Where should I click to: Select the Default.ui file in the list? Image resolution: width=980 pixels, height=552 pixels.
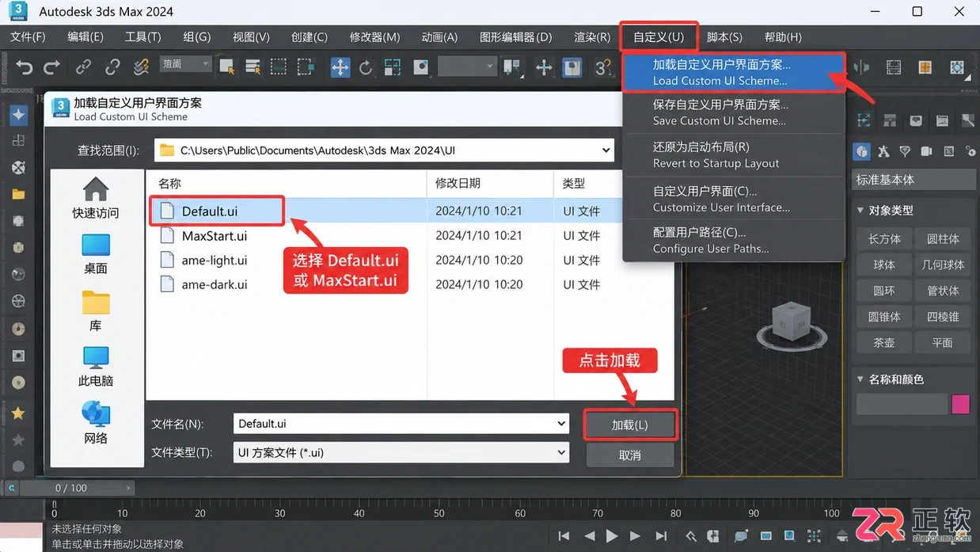[209, 211]
